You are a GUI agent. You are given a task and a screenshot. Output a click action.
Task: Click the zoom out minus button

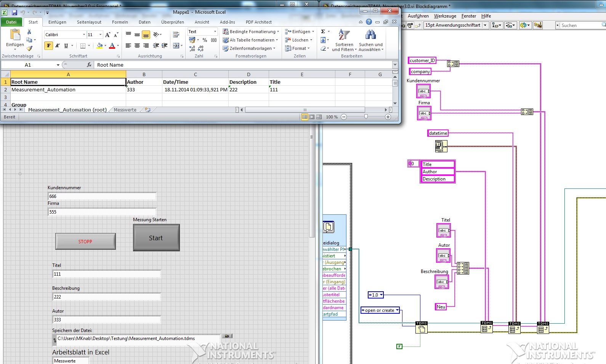click(344, 117)
